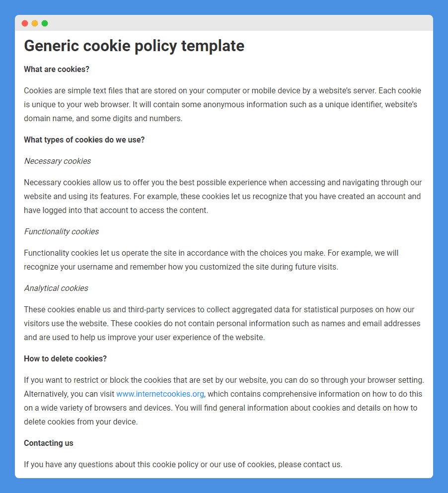Click the sentence 'please contact us' at the bottom

[309, 464]
